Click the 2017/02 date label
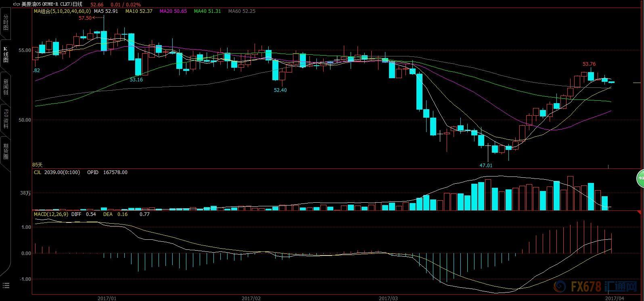644x301 pixels. point(251,298)
